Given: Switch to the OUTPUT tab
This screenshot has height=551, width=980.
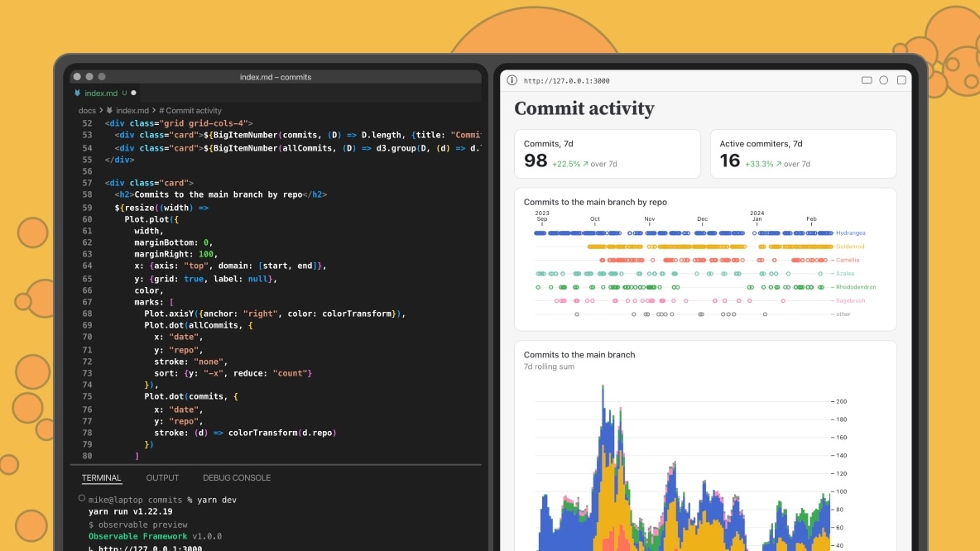Looking at the screenshot, I should point(162,477).
